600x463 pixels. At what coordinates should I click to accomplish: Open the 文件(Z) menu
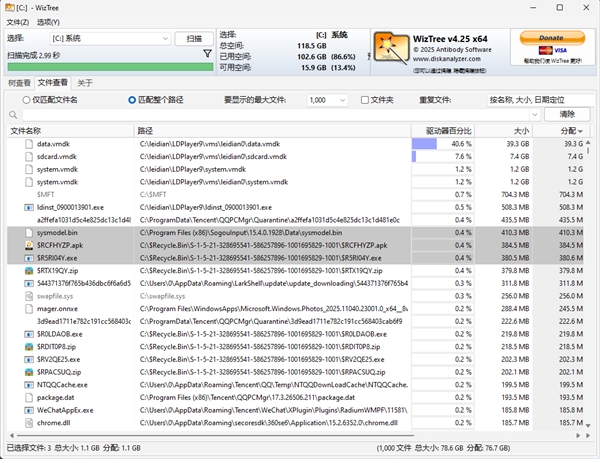click(18, 22)
